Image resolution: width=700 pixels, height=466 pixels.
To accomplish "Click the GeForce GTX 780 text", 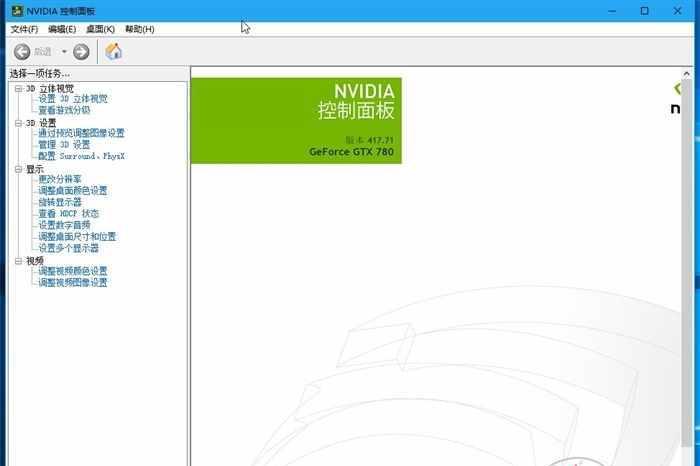I will 351,152.
